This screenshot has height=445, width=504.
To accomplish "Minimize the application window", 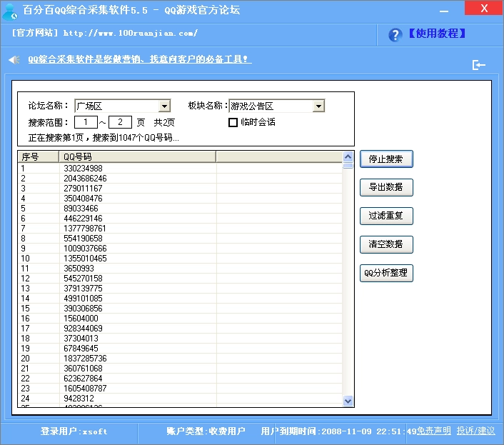I will (444, 11).
